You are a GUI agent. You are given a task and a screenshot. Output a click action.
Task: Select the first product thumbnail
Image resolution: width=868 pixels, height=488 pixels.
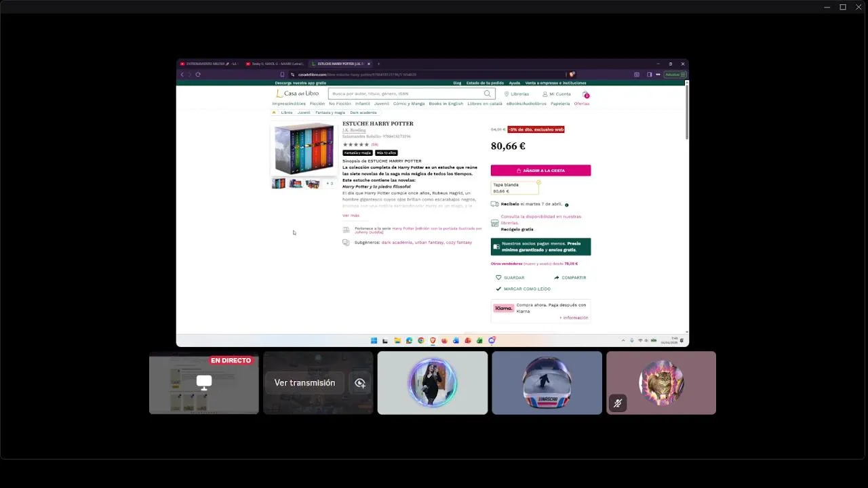pos(279,183)
